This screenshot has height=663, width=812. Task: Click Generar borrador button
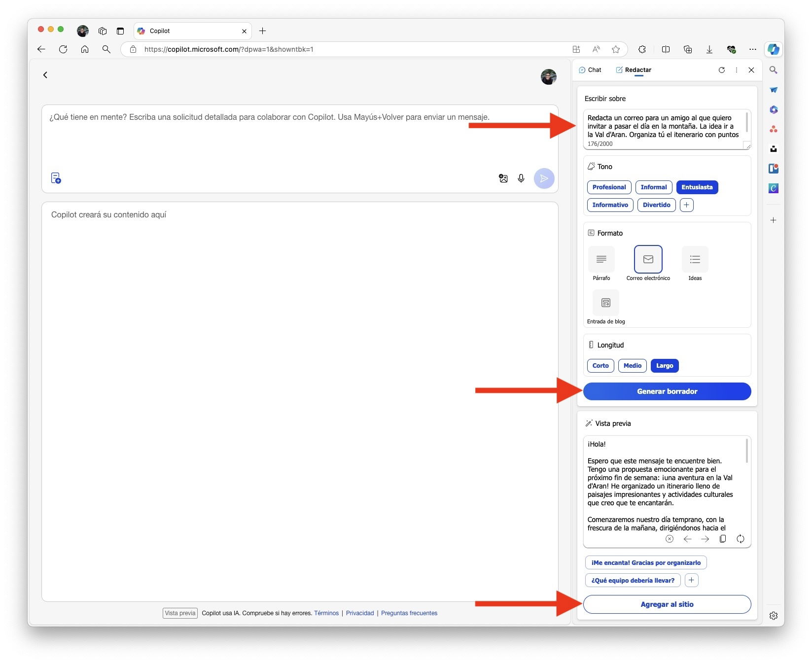667,391
